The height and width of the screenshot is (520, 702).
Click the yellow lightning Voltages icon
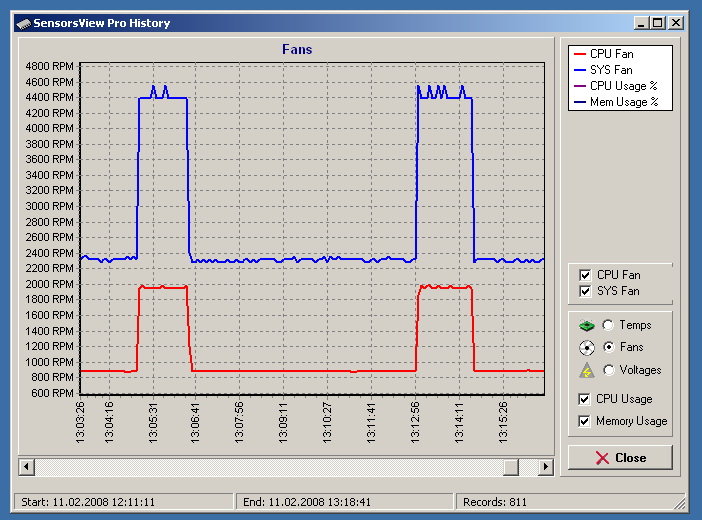pyautogui.click(x=586, y=370)
